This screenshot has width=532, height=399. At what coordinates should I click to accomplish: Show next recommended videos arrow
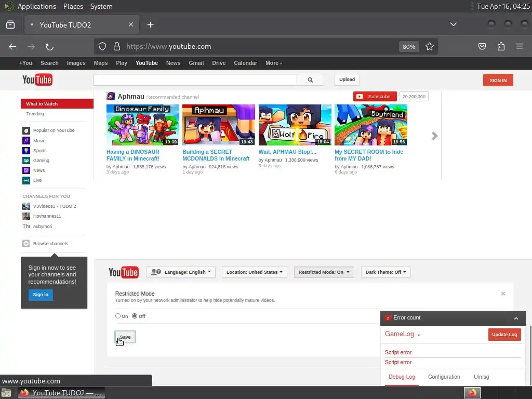pos(435,136)
